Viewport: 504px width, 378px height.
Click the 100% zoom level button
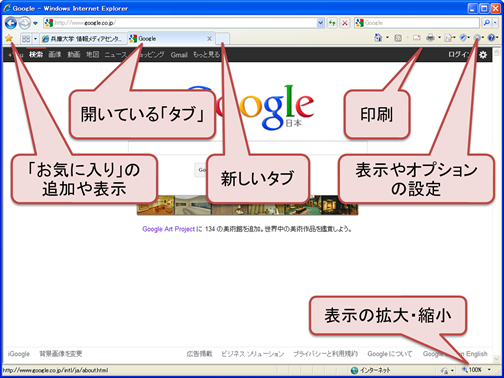(x=472, y=370)
